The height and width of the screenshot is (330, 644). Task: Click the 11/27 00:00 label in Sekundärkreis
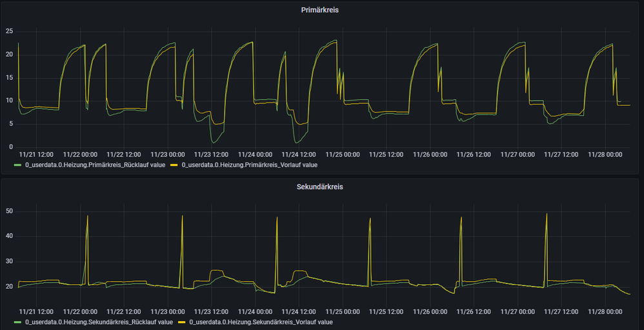point(518,311)
